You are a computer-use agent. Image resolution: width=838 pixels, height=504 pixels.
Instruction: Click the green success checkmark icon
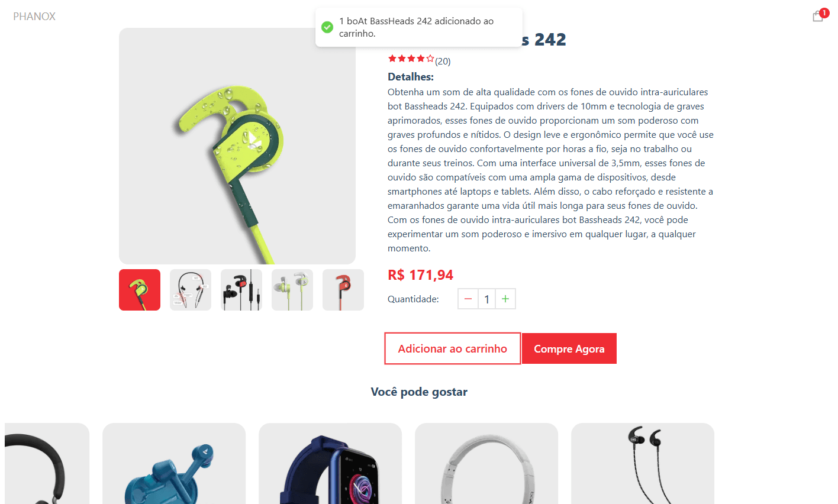327,27
